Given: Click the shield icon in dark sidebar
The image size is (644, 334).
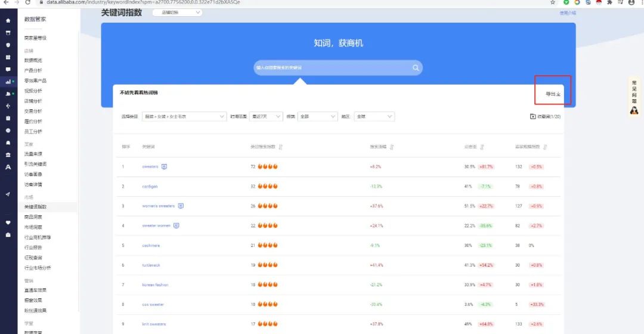Looking at the screenshot, I should pos(8,45).
